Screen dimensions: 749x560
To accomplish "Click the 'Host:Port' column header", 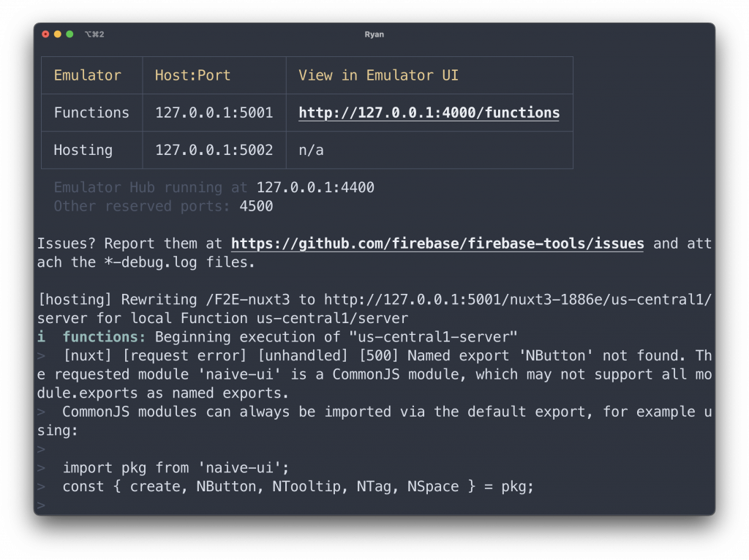I will tap(192, 75).
